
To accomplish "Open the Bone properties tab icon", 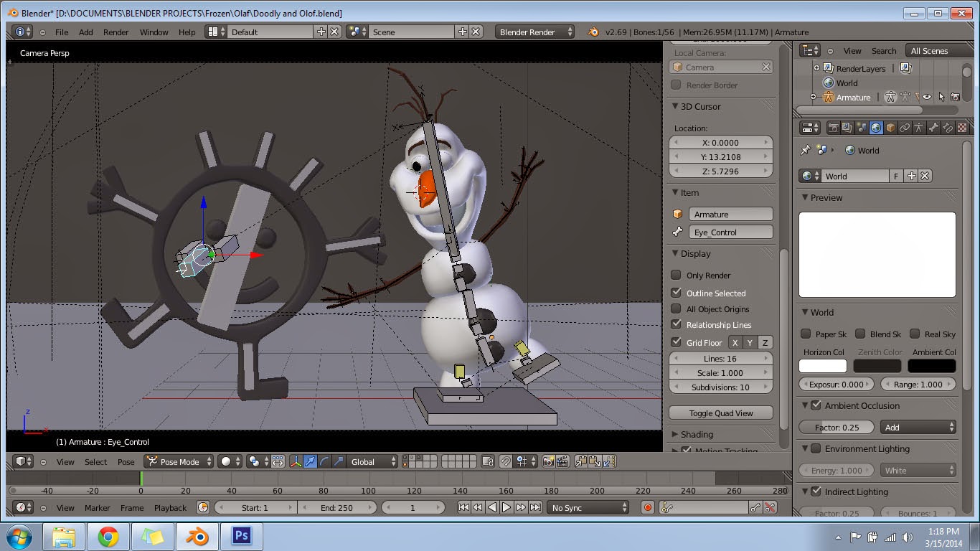I will (933, 128).
